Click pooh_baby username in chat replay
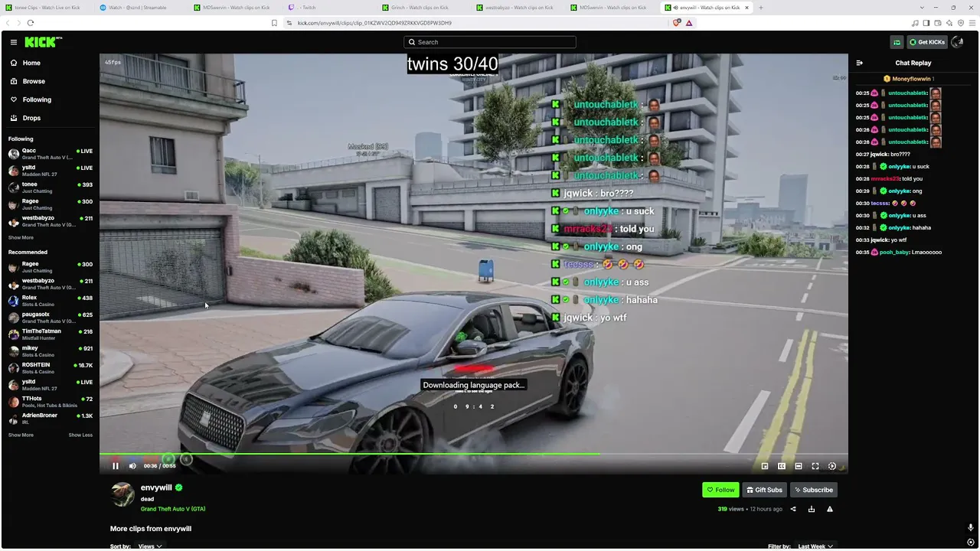Screen dimensions: 980x551 pos(893,253)
